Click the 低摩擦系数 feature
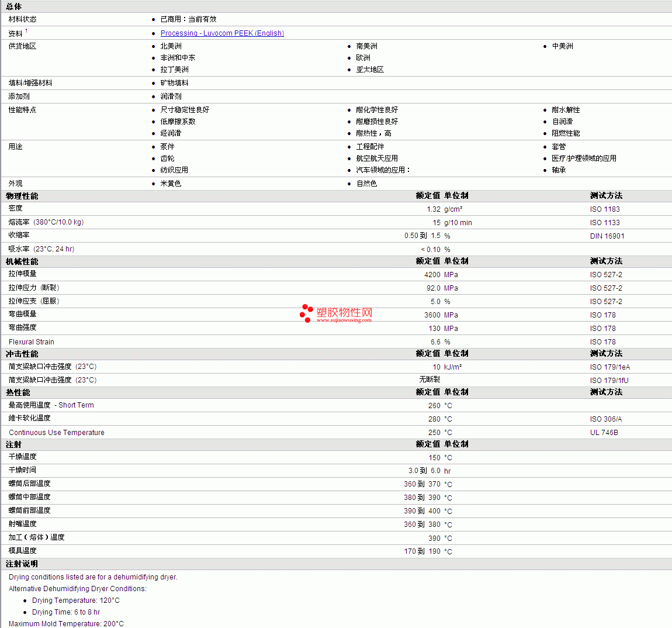This screenshot has height=628, width=672. [x=178, y=122]
